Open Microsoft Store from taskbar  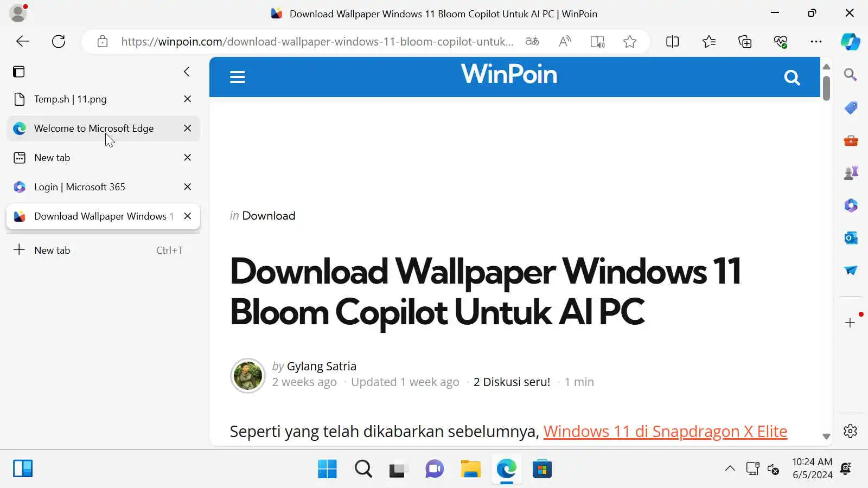coord(542,469)
